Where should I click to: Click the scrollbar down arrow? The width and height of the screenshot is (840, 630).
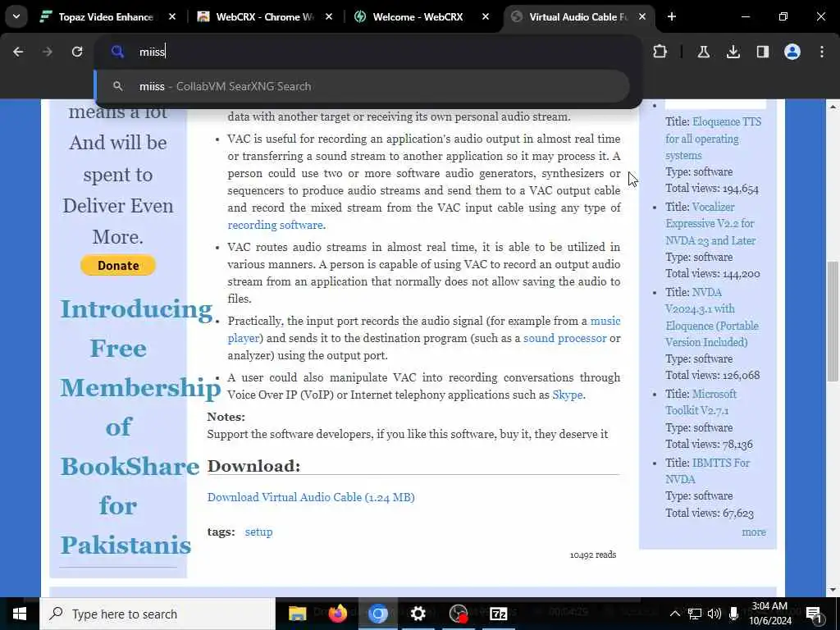(833, 590)
